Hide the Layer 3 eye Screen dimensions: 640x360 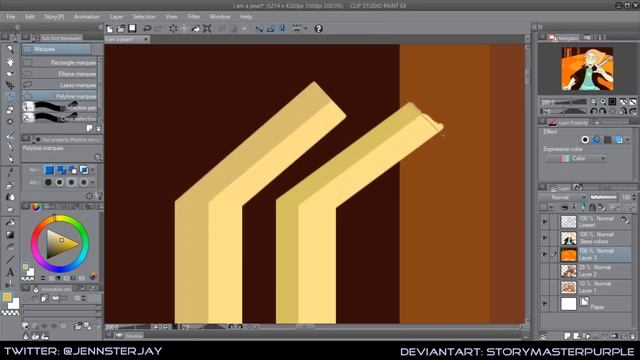tap(544, 254)
